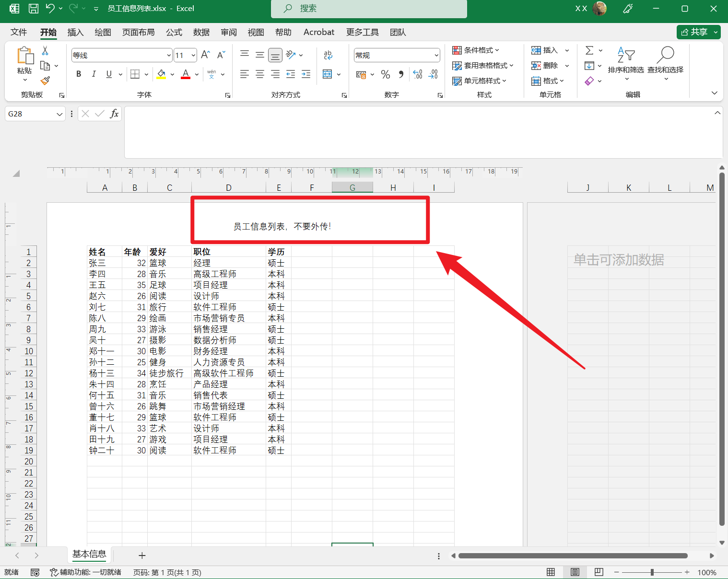
Task: Toggle underline formatting
Action: [109, 74]
